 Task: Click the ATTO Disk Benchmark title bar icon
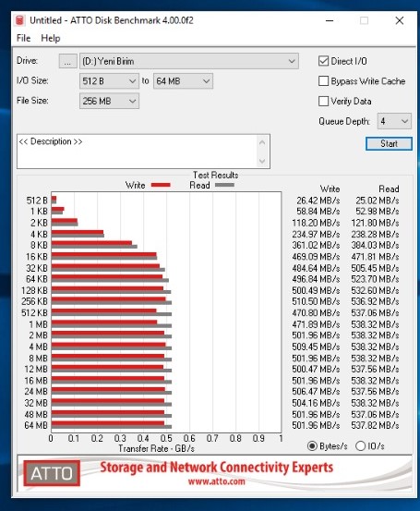tap(20, 20)
